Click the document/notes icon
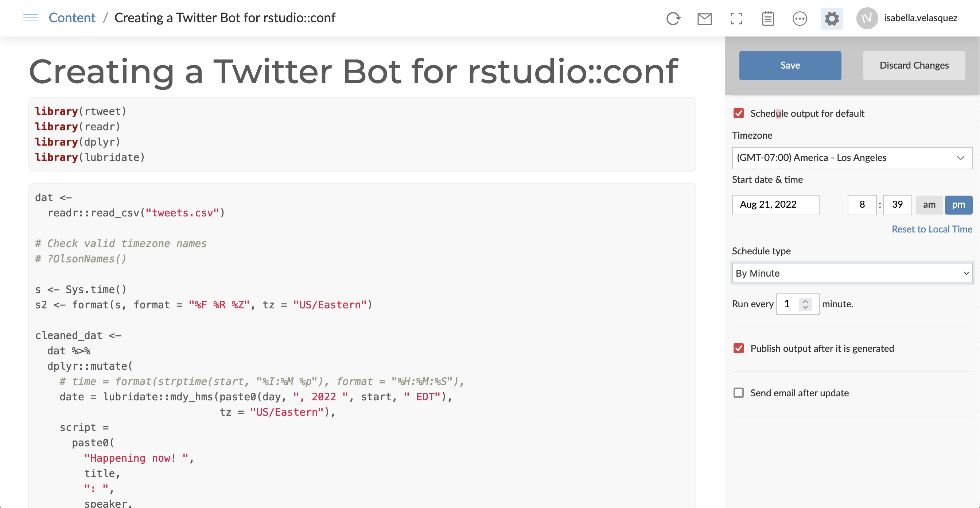 [767, 18]
